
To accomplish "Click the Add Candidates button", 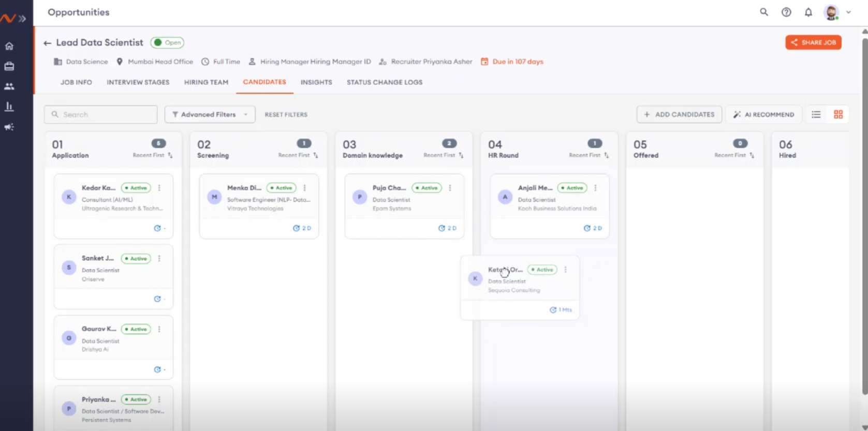I will [x=679, y=114].
